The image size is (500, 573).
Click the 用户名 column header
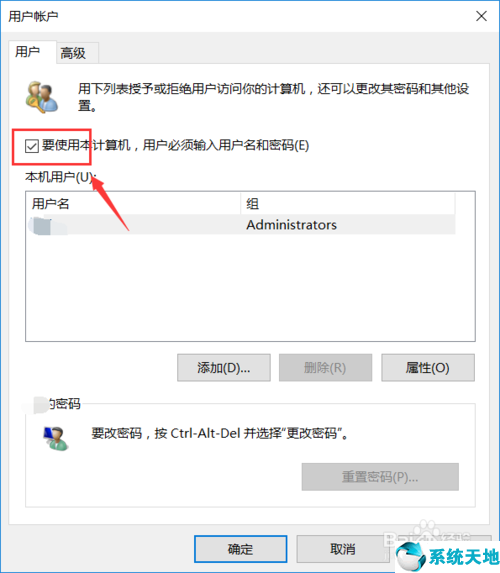tap(133, 204)
